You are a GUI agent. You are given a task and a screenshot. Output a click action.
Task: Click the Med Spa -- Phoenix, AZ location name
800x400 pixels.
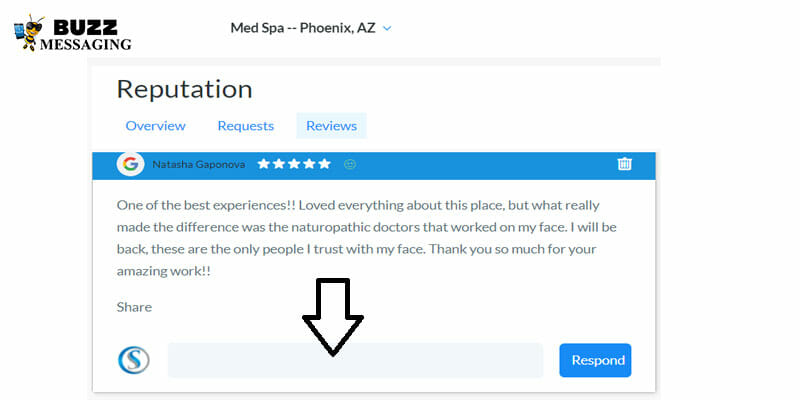coord(303,27)
